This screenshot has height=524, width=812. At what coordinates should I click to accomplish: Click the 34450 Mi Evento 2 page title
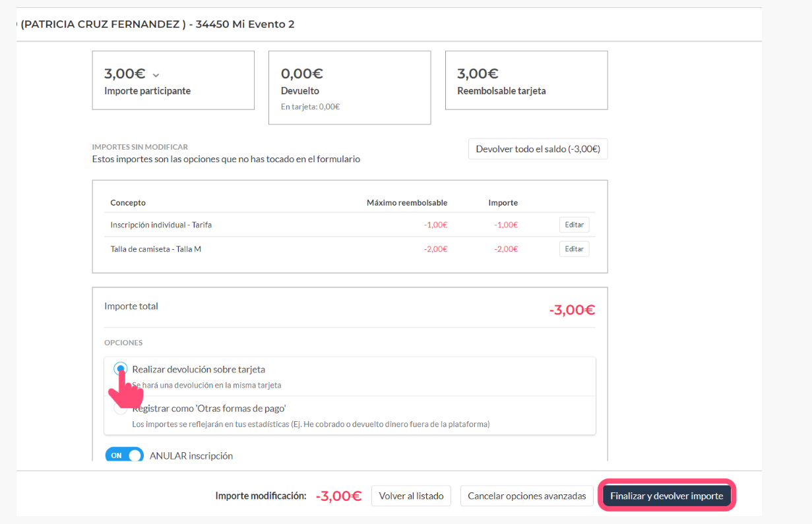(245, 24)
